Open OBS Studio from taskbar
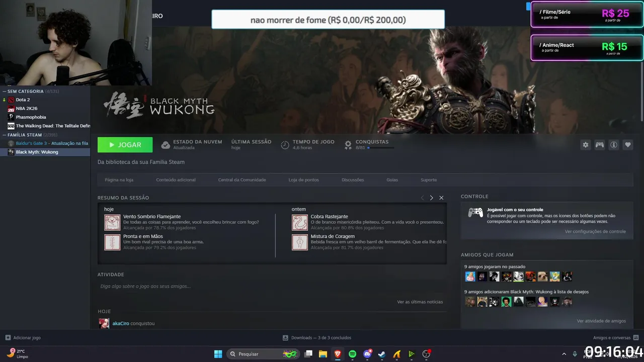Viewport: 644px width, 362px height. click(x=426, y=354)
